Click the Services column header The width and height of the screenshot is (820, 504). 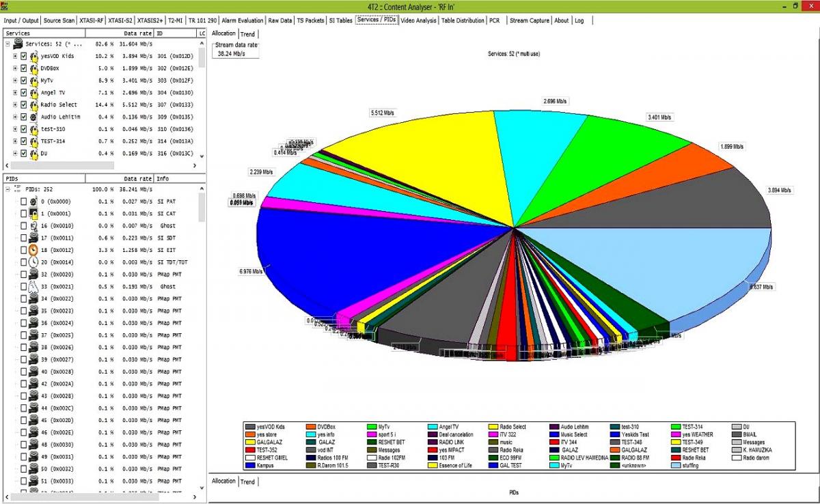[x=43, y=33]
